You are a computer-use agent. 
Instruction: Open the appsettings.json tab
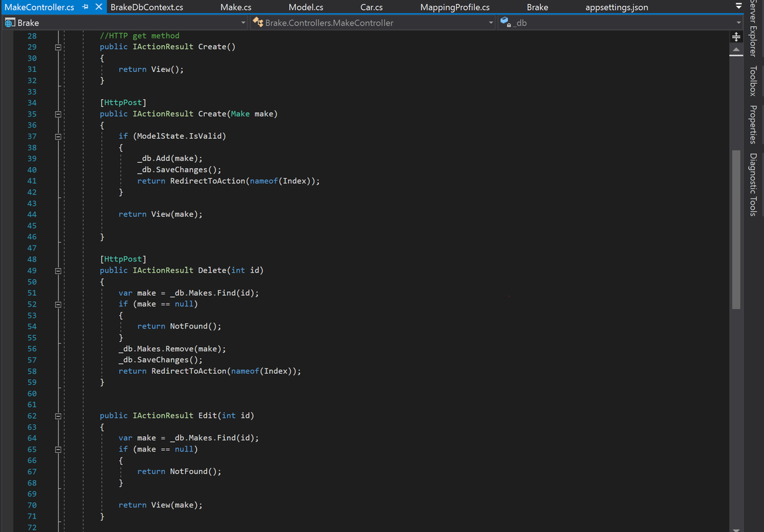[x=616, y=7]
